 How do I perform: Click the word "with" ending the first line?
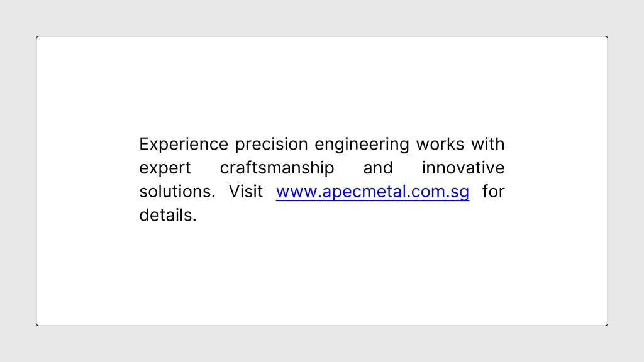click(x=488, y=144)
